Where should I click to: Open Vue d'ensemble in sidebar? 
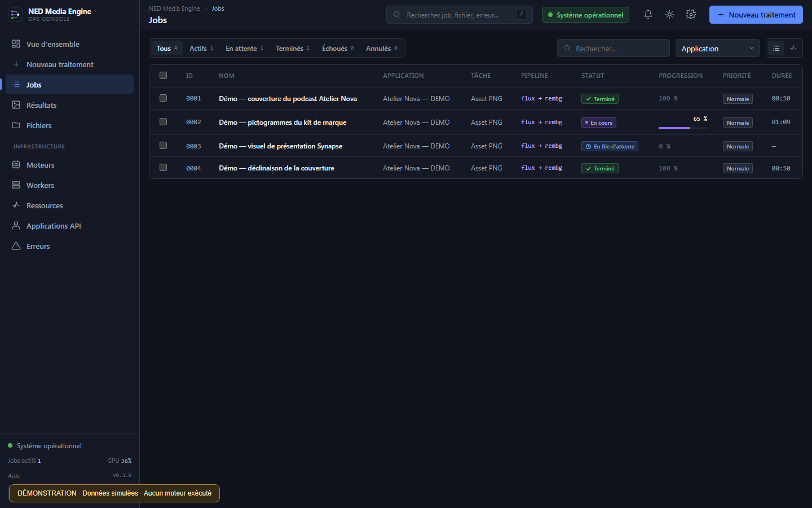point(69,44)
